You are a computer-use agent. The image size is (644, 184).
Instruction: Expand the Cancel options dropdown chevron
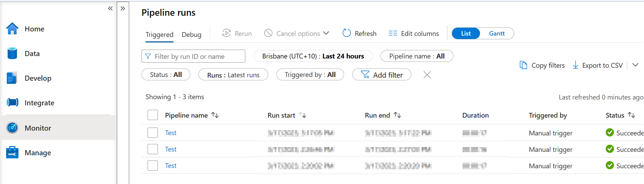click(x=326, y=33)
